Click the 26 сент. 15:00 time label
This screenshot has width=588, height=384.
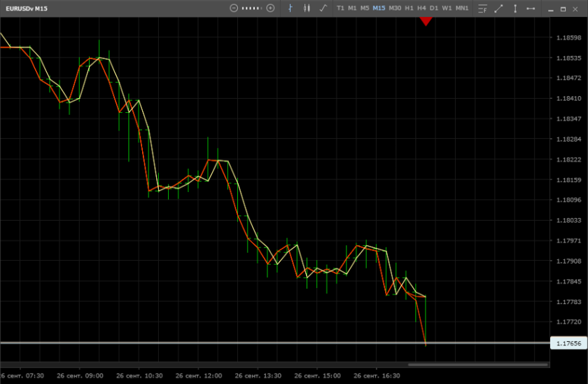tap(318, 376)
